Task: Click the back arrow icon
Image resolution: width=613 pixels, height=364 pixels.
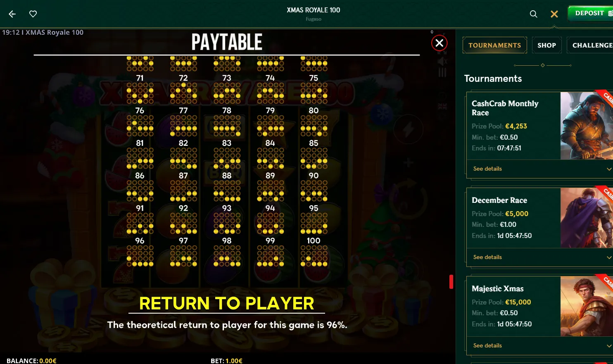Action: [x=12, y=14]
